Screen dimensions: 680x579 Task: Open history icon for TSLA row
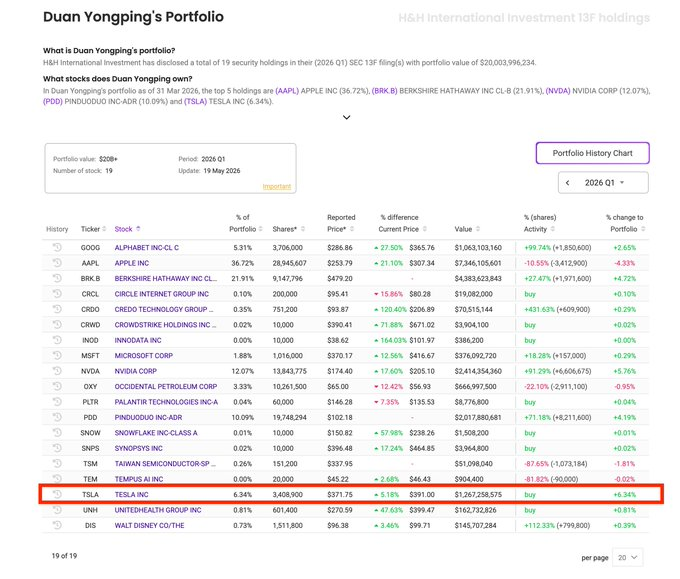[57, 494]
